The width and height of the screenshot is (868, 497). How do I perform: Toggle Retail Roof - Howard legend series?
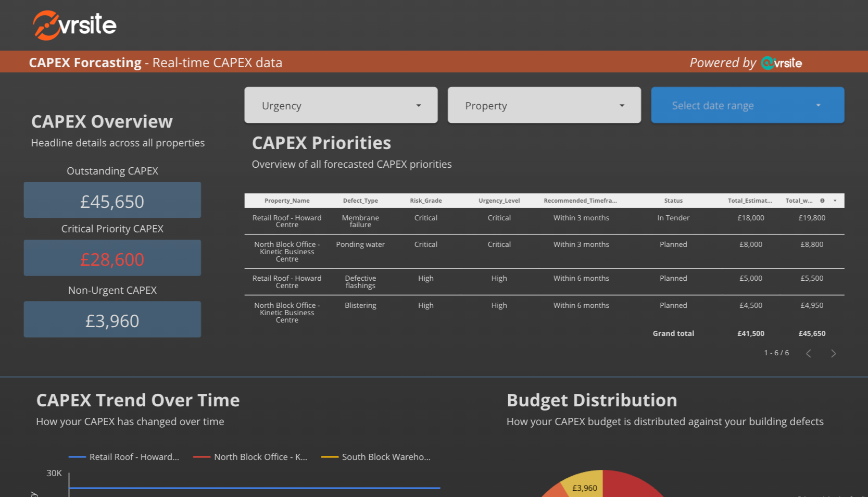(124, 457)
